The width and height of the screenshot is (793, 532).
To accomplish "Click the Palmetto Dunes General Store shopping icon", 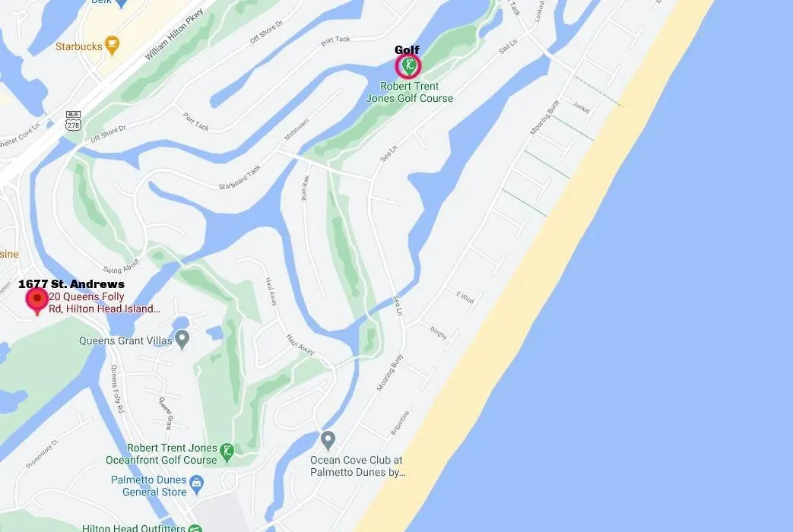I will pos(196,484).
